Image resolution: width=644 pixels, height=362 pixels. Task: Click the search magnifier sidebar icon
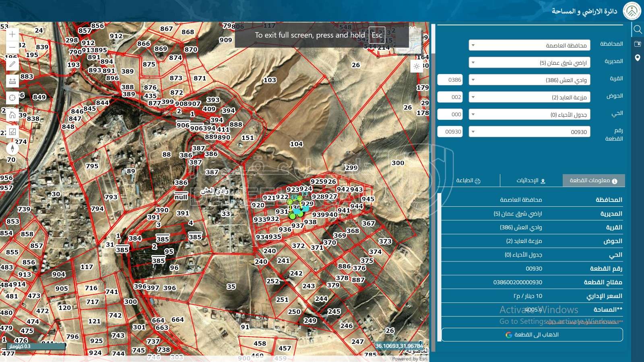click(638, 29)
